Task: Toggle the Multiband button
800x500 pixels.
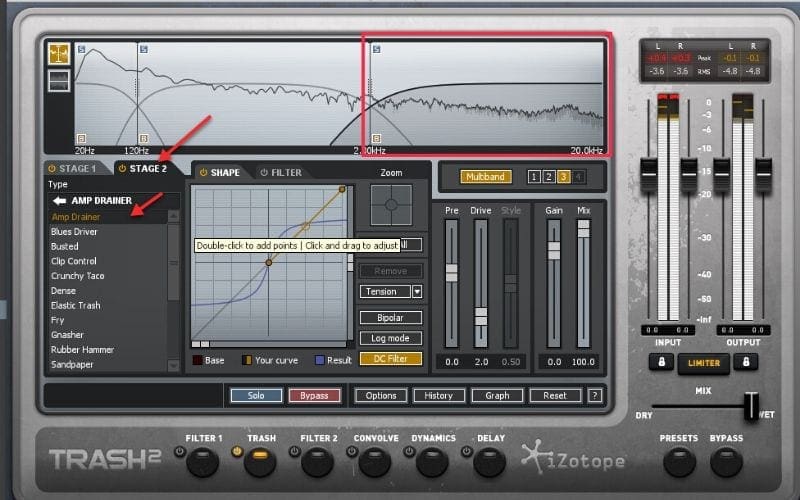Action: coord(485,177)
